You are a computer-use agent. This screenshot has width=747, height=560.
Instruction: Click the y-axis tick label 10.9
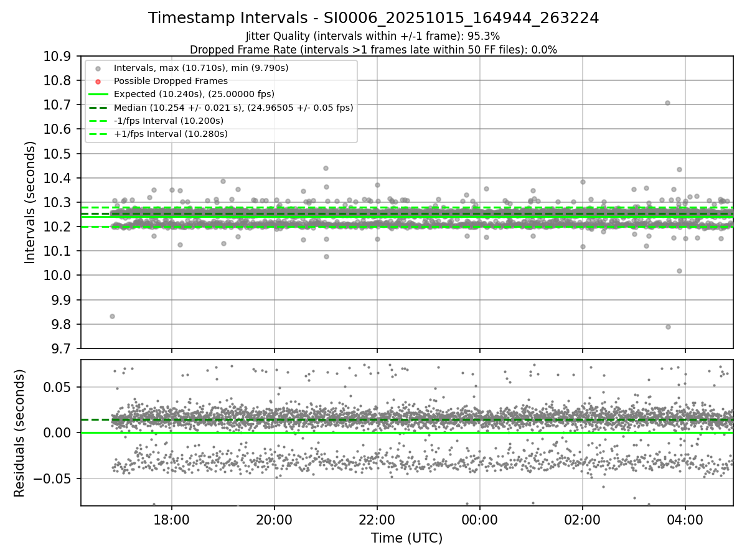pyautogui.click(x=58, y=57)
